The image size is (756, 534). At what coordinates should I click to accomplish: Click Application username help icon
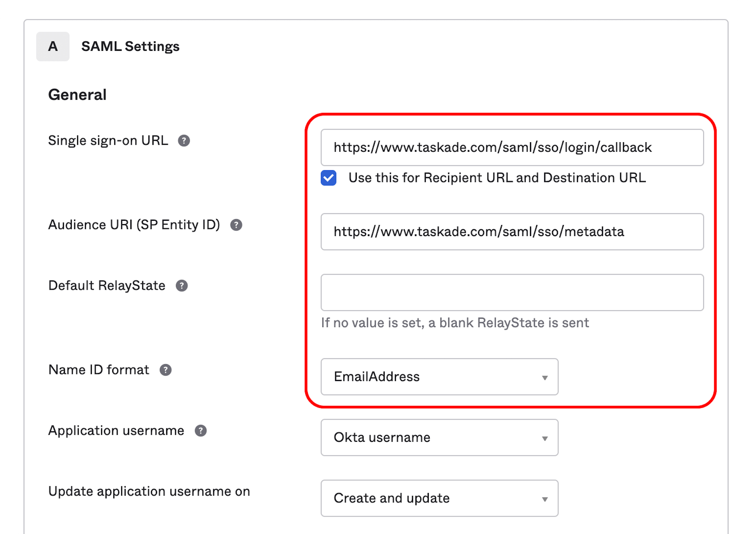pyautogui.click(x=200, y=431)
